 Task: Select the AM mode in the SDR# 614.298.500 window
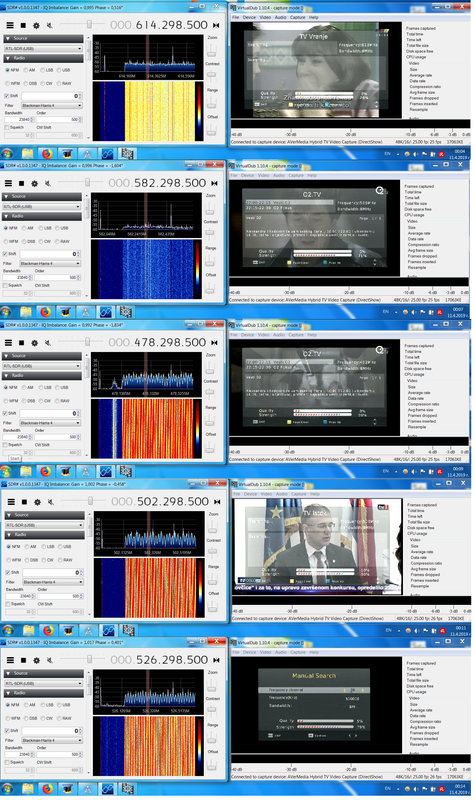tap(30, 70)
